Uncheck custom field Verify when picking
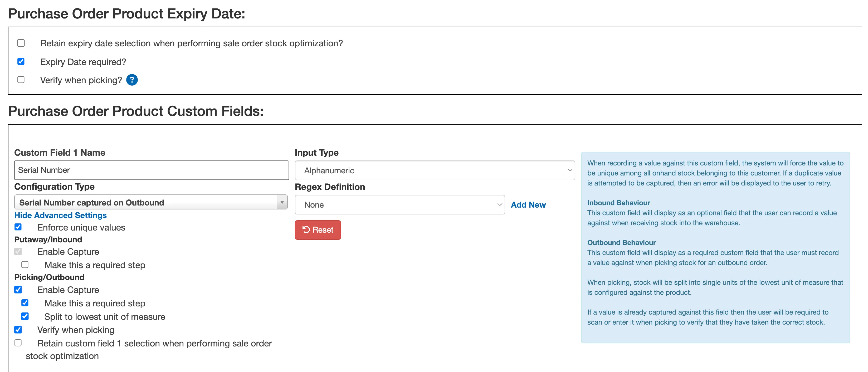 click(18, 330)
